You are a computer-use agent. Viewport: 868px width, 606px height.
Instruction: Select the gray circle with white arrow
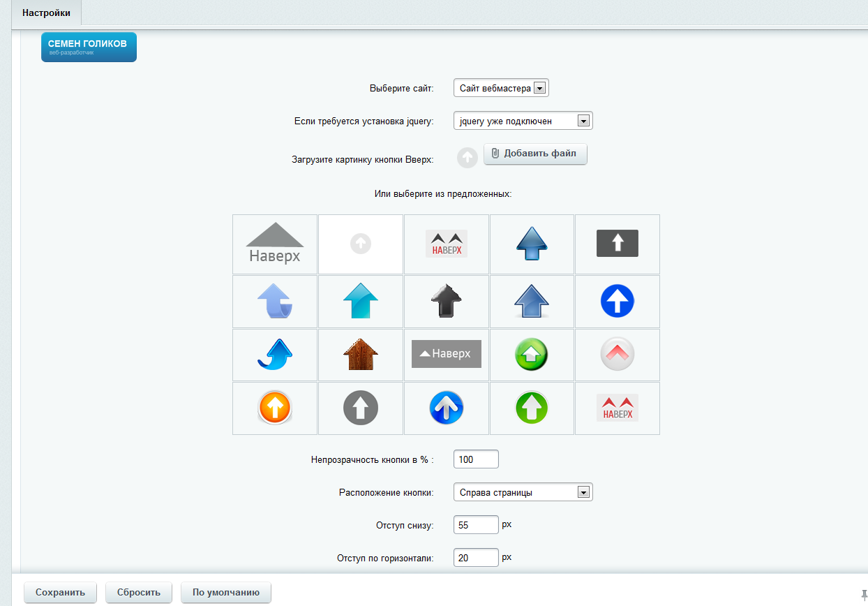click(x=360, y=408)
